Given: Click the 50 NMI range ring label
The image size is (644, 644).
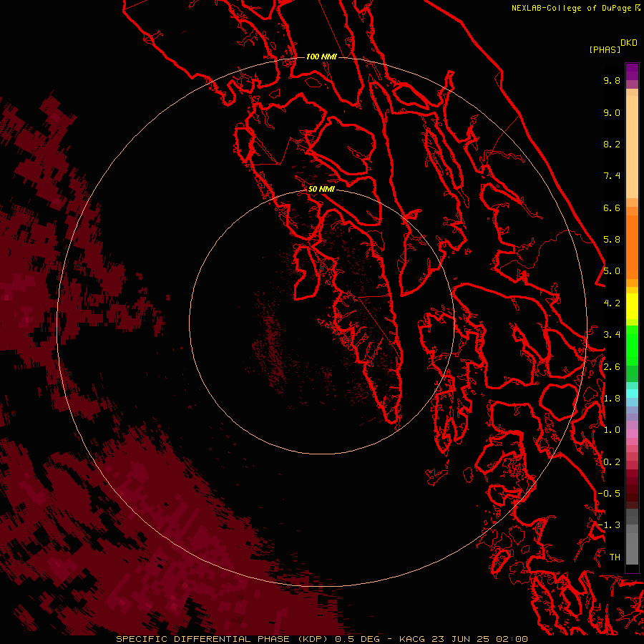Looking at the screenshot, I should (321, 189).
